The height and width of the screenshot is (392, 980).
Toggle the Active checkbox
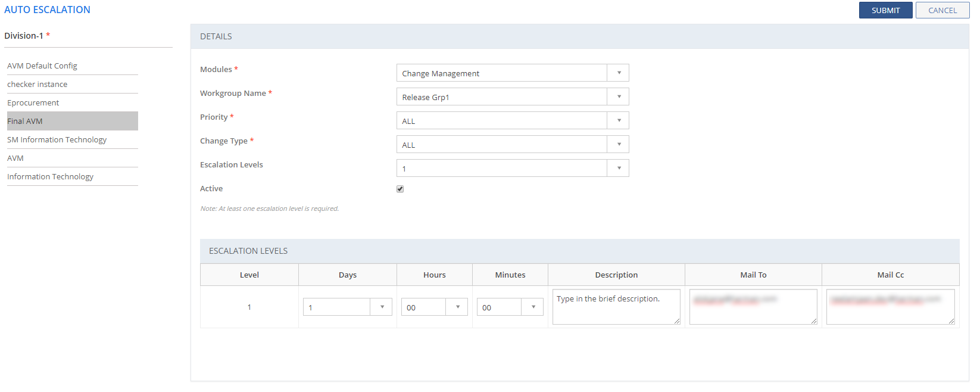pyautogui.click(x=400, y=189)
